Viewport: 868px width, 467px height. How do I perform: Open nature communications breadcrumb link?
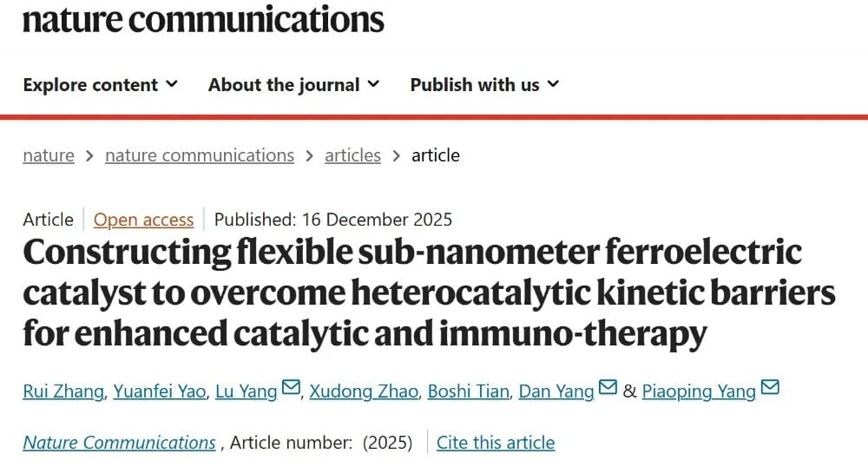(200, 155)
